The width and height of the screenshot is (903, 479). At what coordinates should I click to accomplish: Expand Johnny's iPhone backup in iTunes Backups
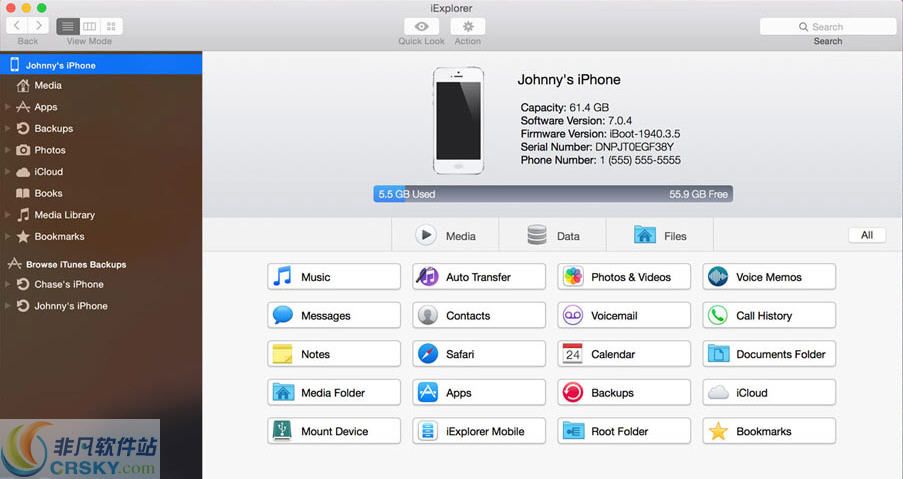(x=7, y=306)
